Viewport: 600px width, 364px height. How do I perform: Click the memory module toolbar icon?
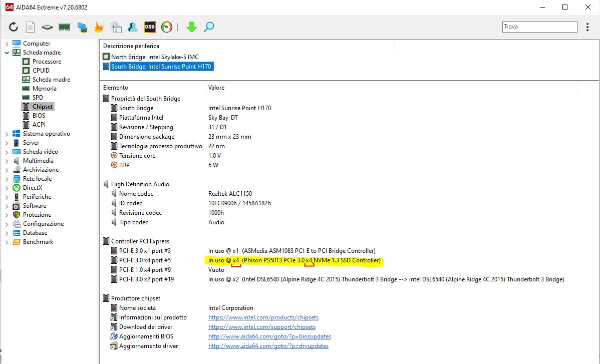(x=64, y=27)
